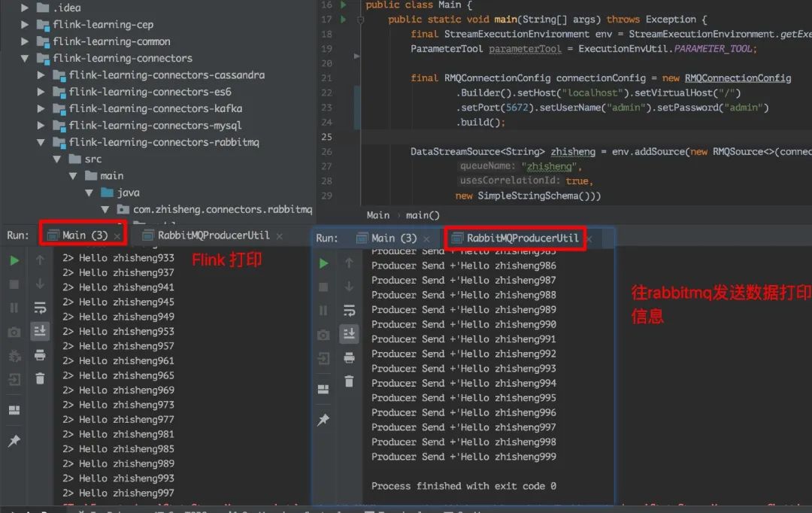Click the "Process finished with exit code 0" line
This screenshot has width=812, height=513.
pos(463,486)
